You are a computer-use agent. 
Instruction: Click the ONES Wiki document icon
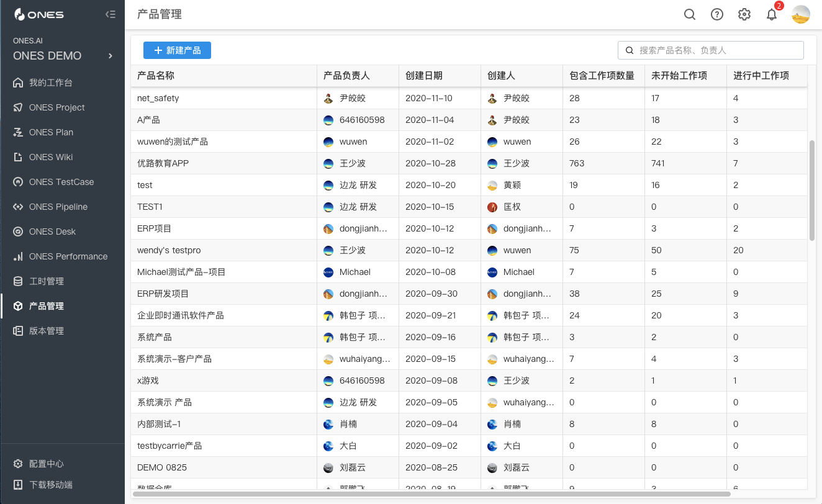click(18, 157)
